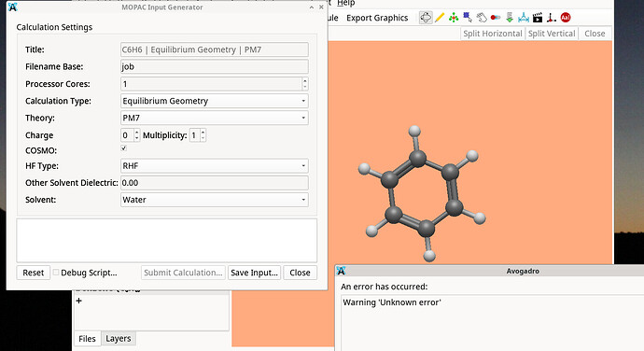Screen dimensions: 644x351
Task: Open the Help menu
Action: coord(346,4)
